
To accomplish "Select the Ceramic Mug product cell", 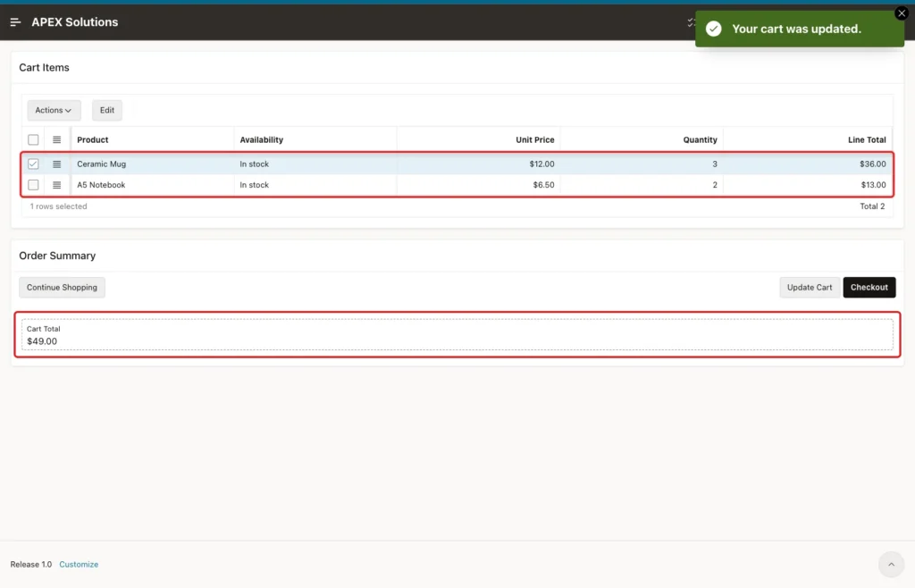I will pyautogui.click(x=152, y=164).
